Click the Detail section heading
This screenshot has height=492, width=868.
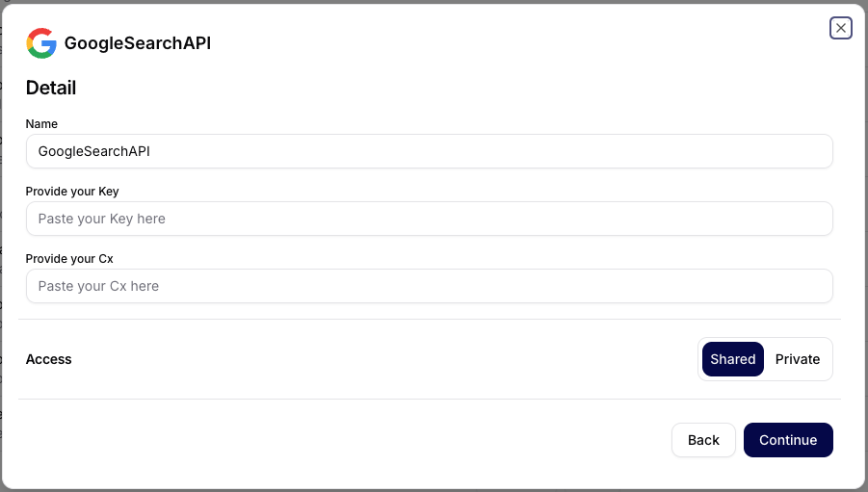(x=51, y=88)
